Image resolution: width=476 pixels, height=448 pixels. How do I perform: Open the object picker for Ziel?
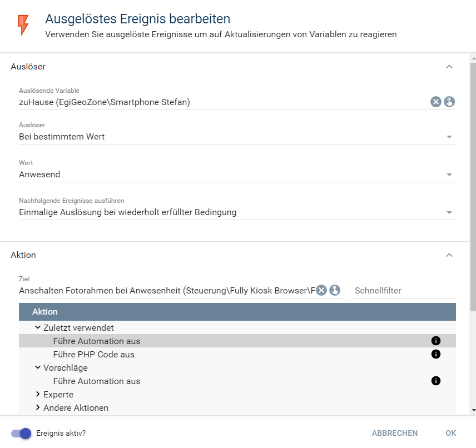335,290
